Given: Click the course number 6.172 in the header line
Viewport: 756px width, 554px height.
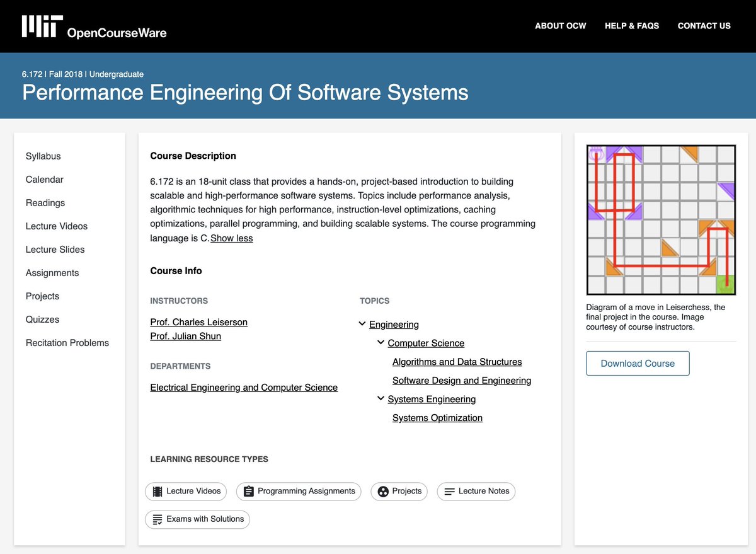Looking at the screenshot, I should [32, 74].
